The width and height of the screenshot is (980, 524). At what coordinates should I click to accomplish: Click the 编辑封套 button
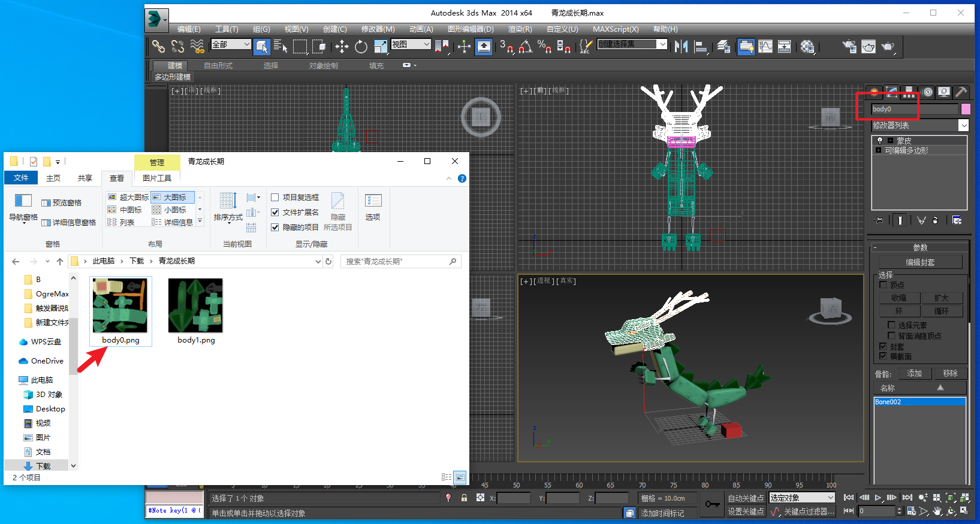(x=920, y=262)
